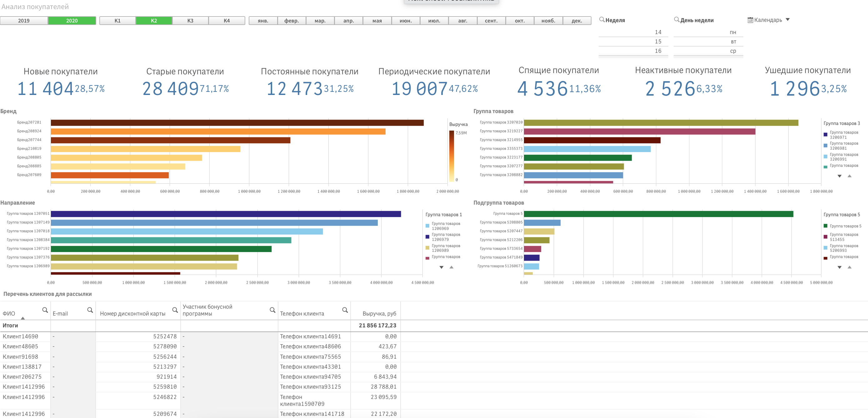Search the Номер дисконтной карты column
Viewport: 868px width, 418px height.
(175, 310)
